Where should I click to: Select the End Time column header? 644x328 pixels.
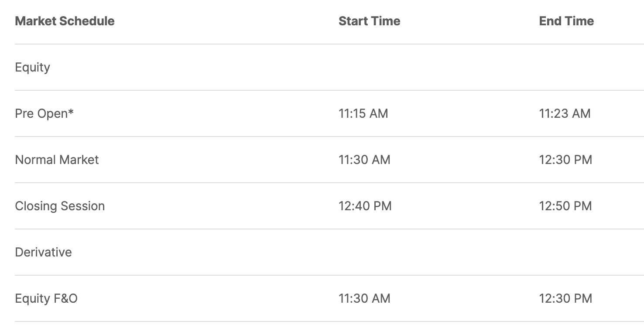click(x=566, y=21)
